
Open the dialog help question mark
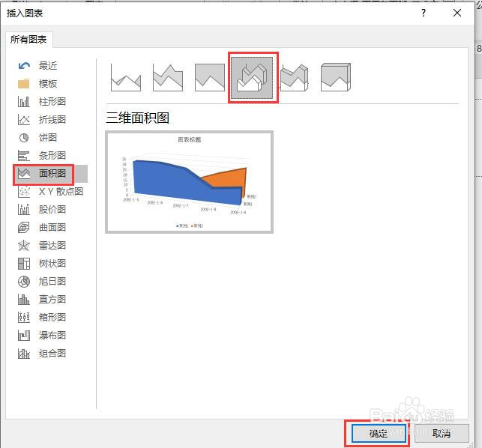coord(424,13)
